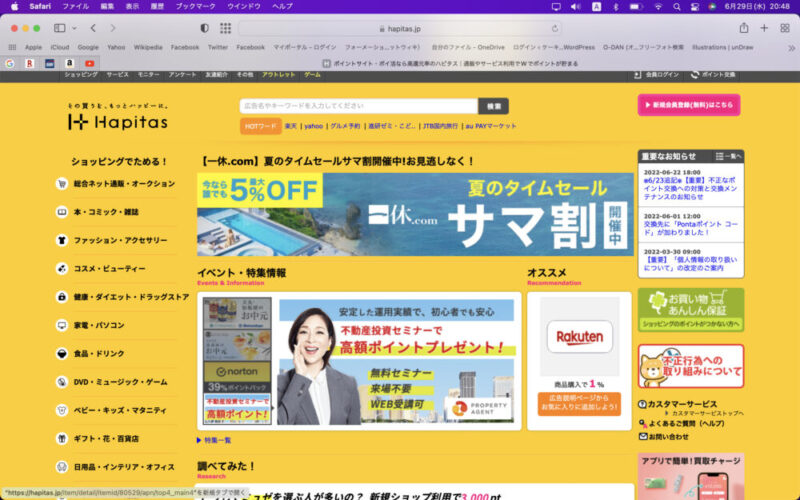Click the 会員ログイン link
Image resolution: width=800 pixels, height=500 pixels.
click(657, 74)
